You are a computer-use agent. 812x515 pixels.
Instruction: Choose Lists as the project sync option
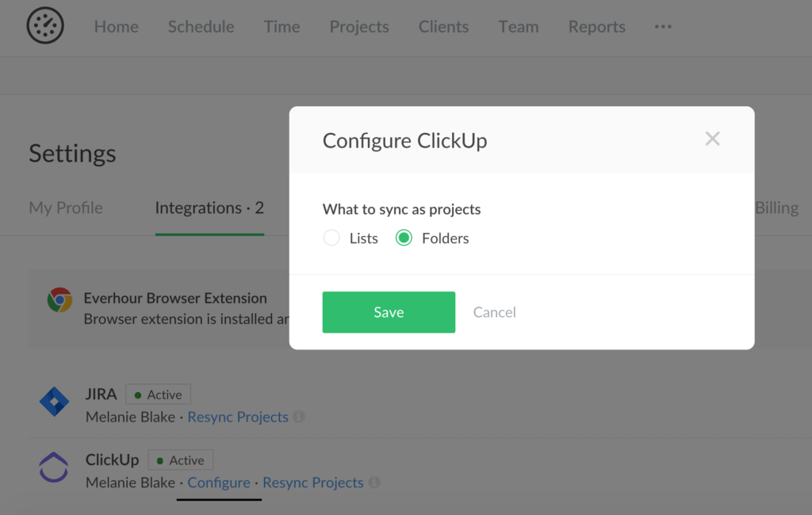click(x=331, y=238)
